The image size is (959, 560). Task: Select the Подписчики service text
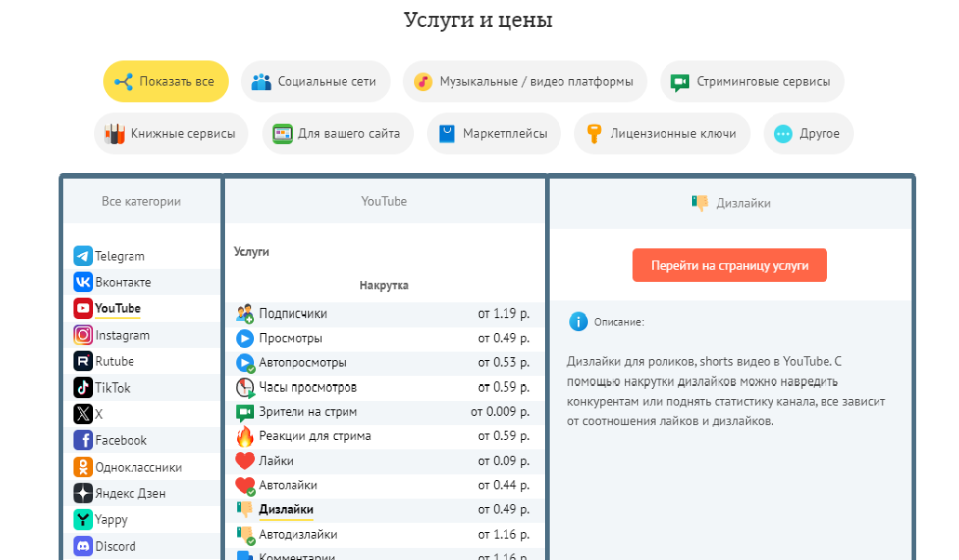[x=293, y=313]
